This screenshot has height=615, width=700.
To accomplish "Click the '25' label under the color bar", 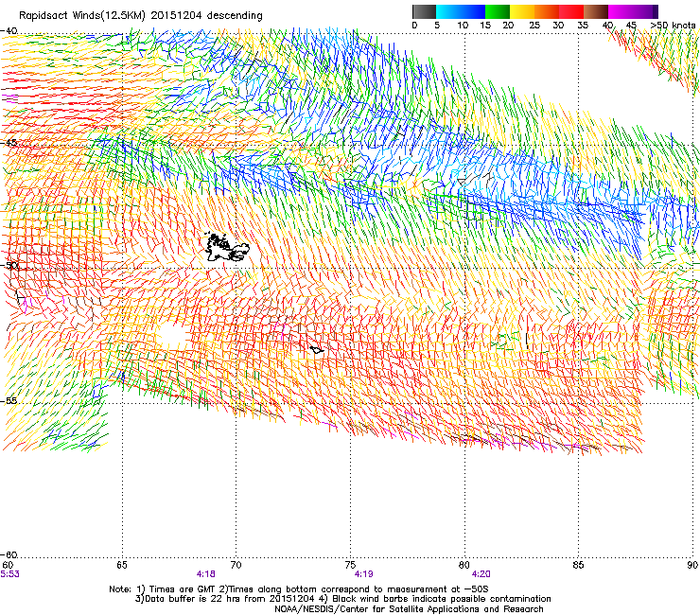I will pyautogui.click(x=534, y=25).
